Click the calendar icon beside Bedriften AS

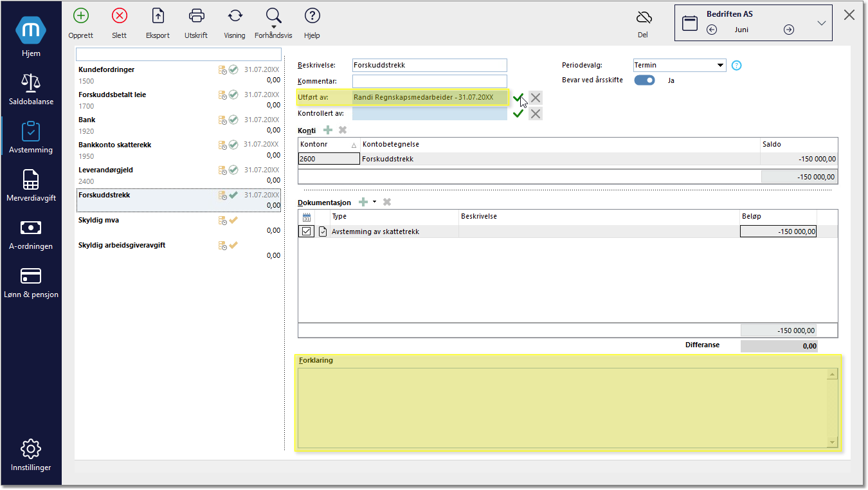(x=690, y=23)
